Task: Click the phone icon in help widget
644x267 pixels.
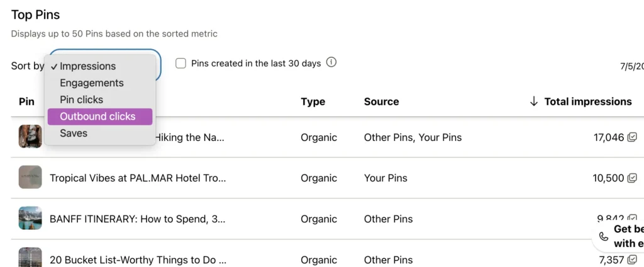Action: 604,237
